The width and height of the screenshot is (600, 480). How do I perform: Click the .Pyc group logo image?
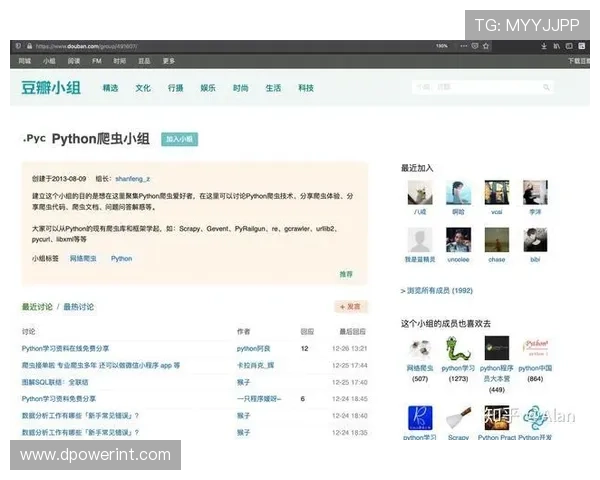click(x=34, y=138)
